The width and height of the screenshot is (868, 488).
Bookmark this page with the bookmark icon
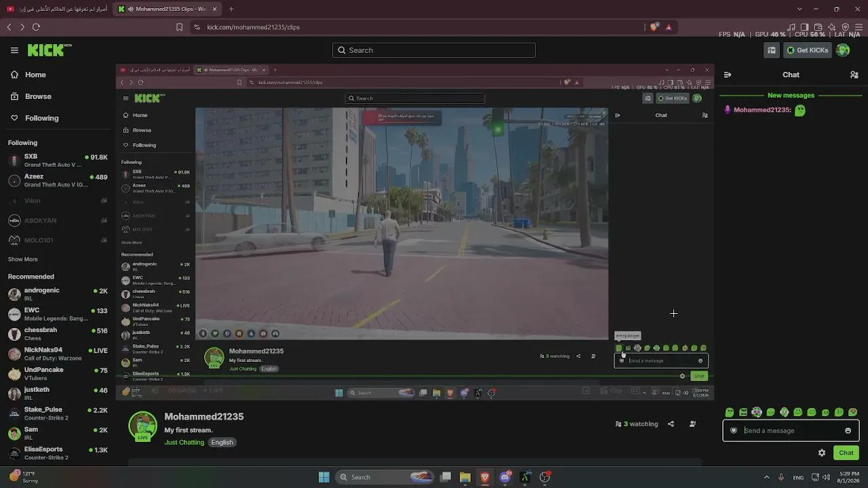point(179,27)
